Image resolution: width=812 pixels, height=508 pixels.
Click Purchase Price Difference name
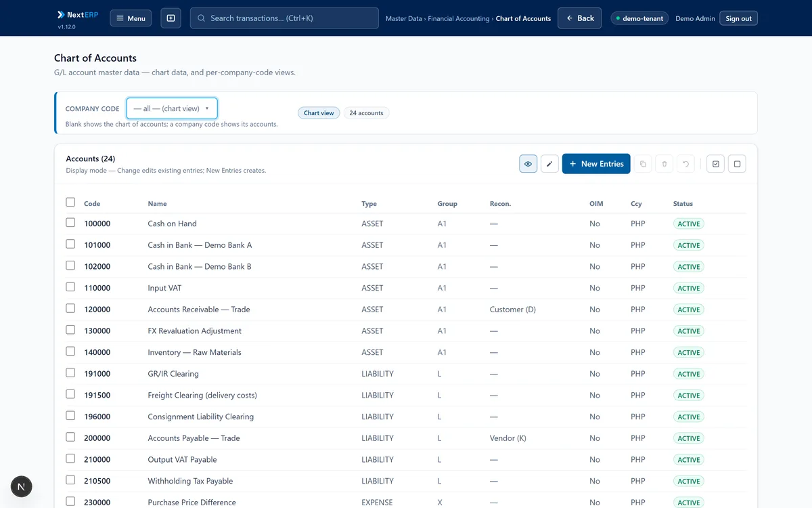[192, 503]
